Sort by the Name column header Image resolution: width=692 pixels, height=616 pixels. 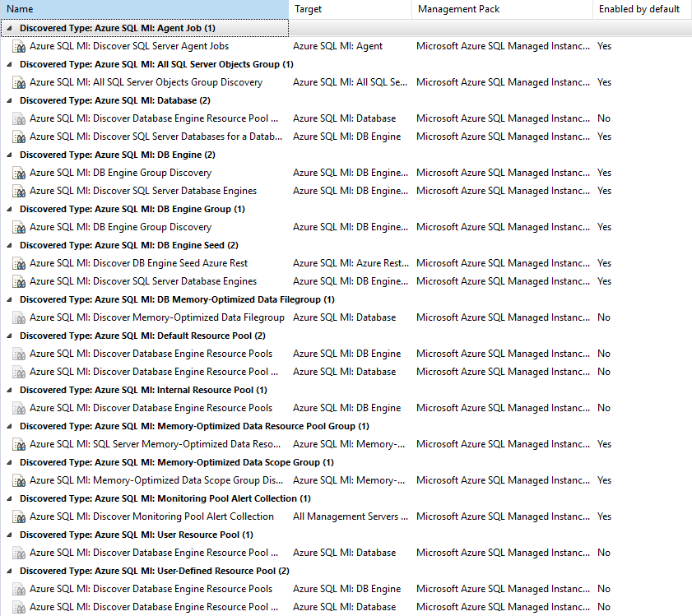coord(144,9)
